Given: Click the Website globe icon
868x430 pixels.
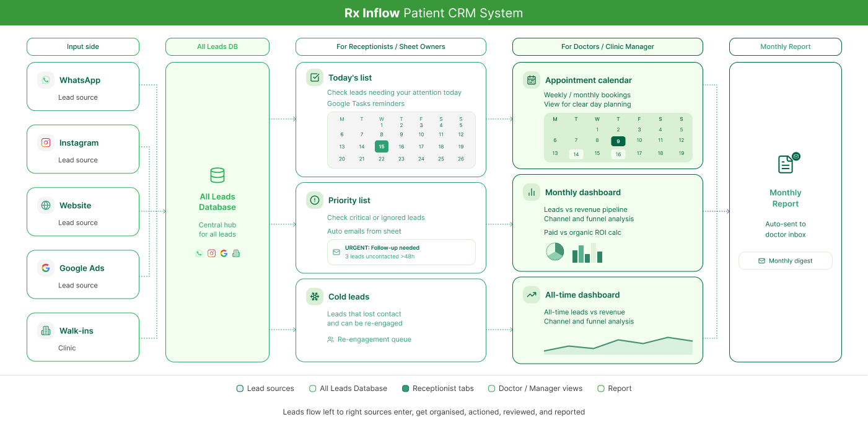Looking at the screenshot, I should 46,205.
